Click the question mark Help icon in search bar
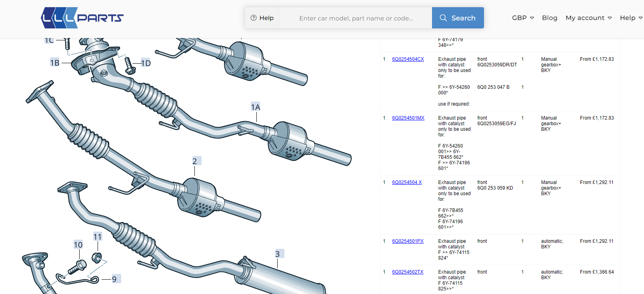Viewport: 644px width, 294px height. tap(254, 18)
